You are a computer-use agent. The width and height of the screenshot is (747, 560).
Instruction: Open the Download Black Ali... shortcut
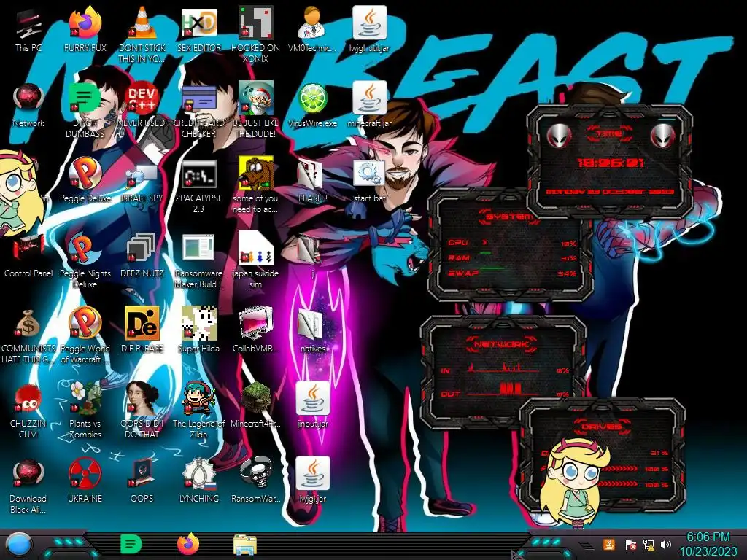[x=28, y=486]
